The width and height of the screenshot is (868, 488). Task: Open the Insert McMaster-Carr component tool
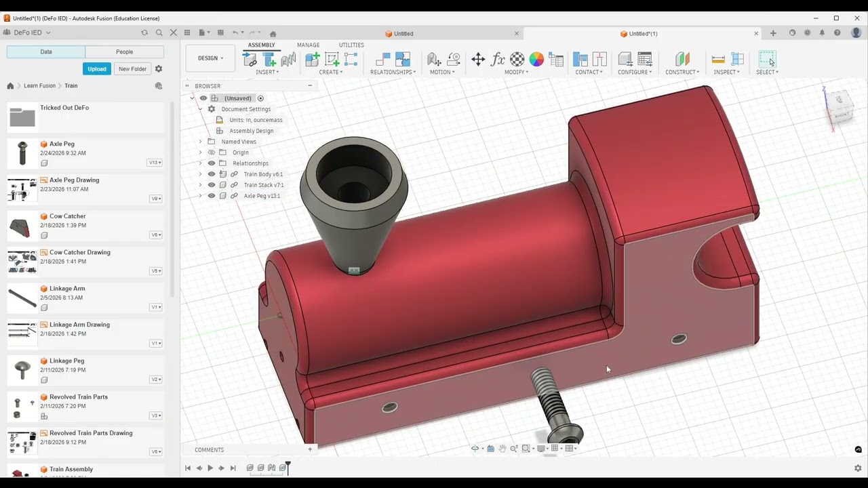click(x=288, y=60)
